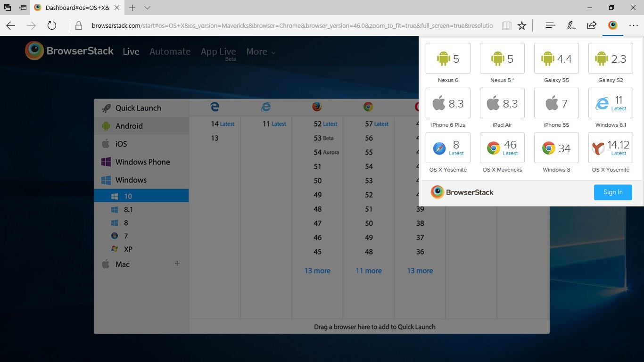Make a Web Note with pen icon

click(571, 25)
